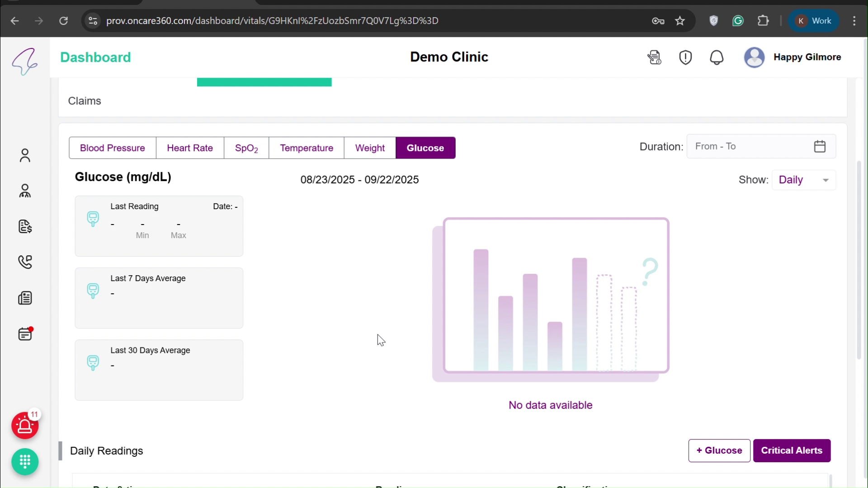
Task: Open the calendar icon with red notification dot
Action: tap(25, 334)
